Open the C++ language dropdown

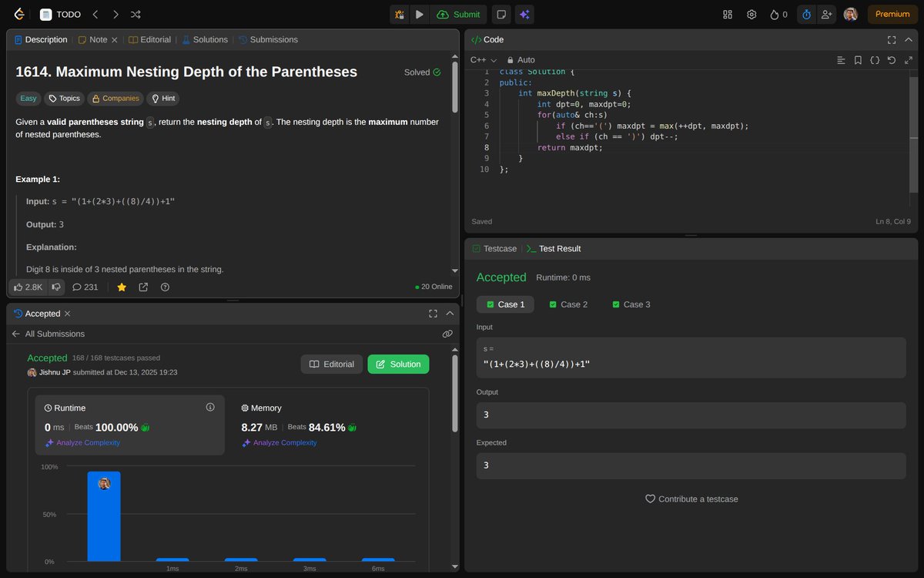pos(484,59)
